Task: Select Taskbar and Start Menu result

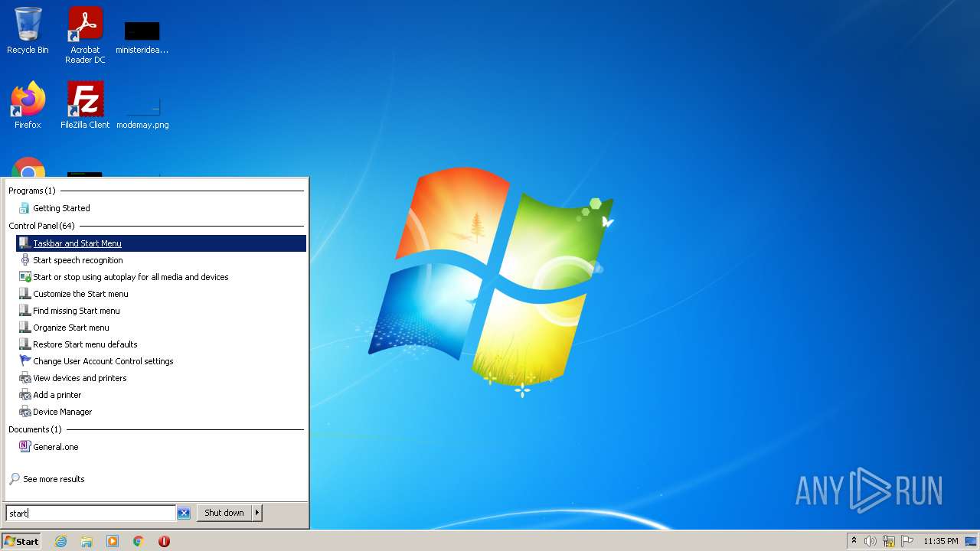Action: pos(161,243)
